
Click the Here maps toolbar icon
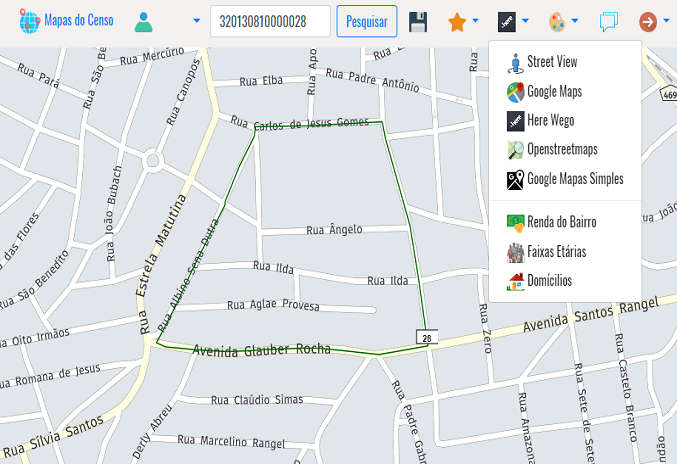pos(507,21)
